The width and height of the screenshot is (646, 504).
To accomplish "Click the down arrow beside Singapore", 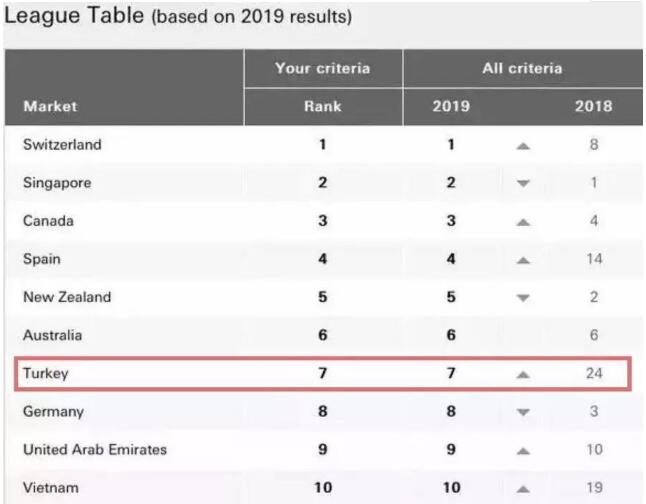I will click(522, 183).
